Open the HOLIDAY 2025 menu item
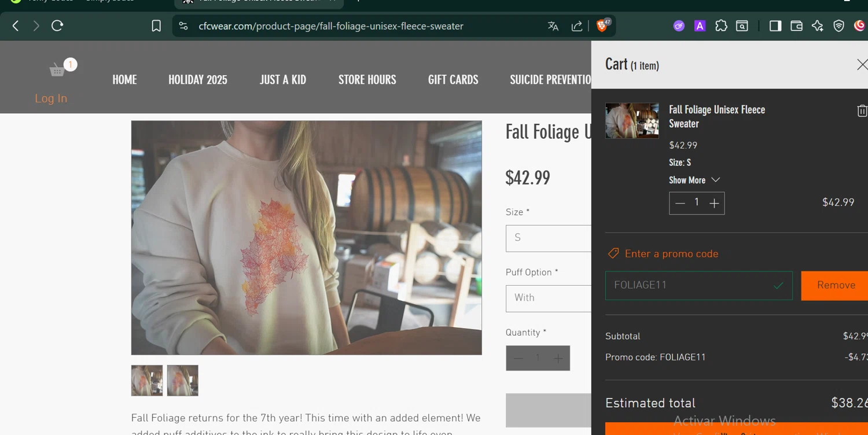This screenshot has height=435, width=868. point(198,80)
